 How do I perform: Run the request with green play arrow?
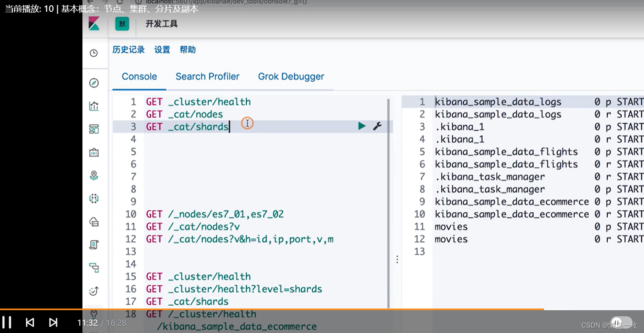pyautogui.click(x=362, y=126)
